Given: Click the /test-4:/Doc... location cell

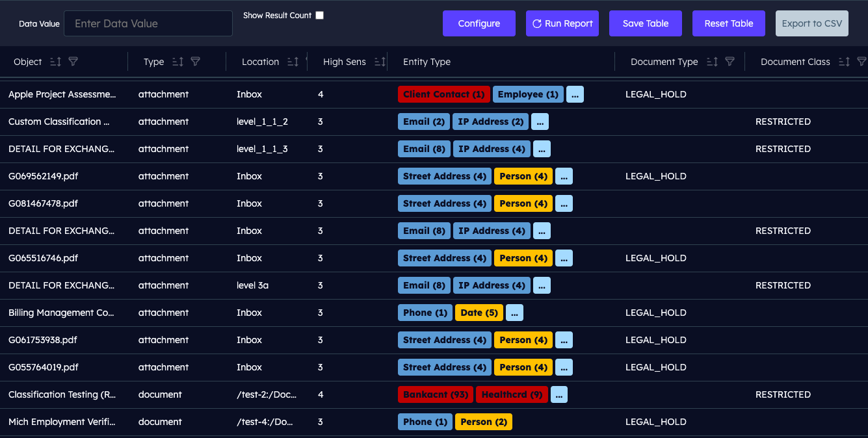Looking at the screenshot, I should click(265, 422).
